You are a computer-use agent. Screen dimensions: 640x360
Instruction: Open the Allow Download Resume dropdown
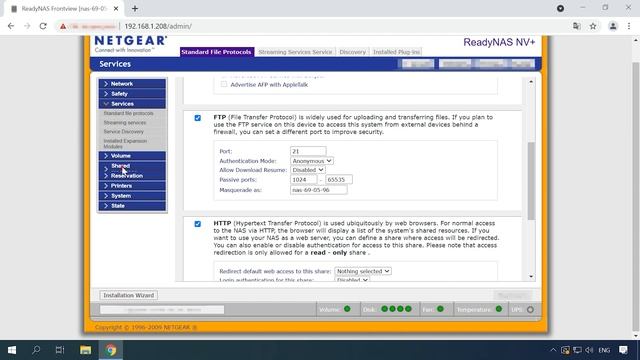(307, 170)
